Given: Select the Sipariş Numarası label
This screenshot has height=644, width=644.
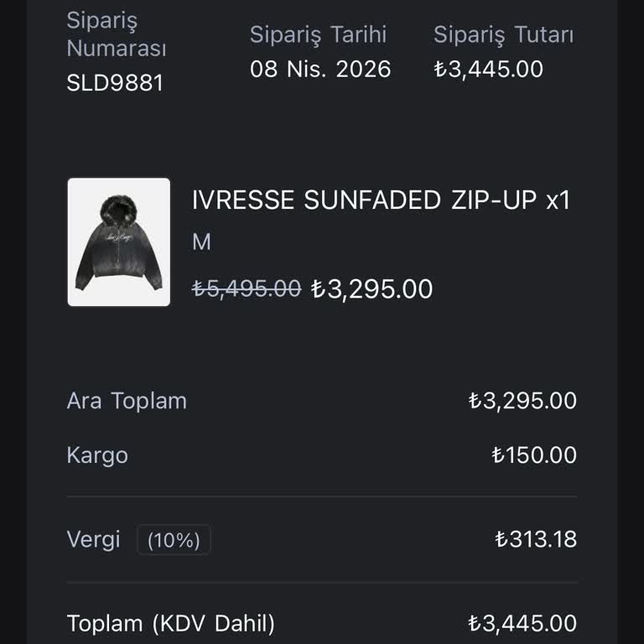Looking at the screenshot, I should (x=117, y=34).
